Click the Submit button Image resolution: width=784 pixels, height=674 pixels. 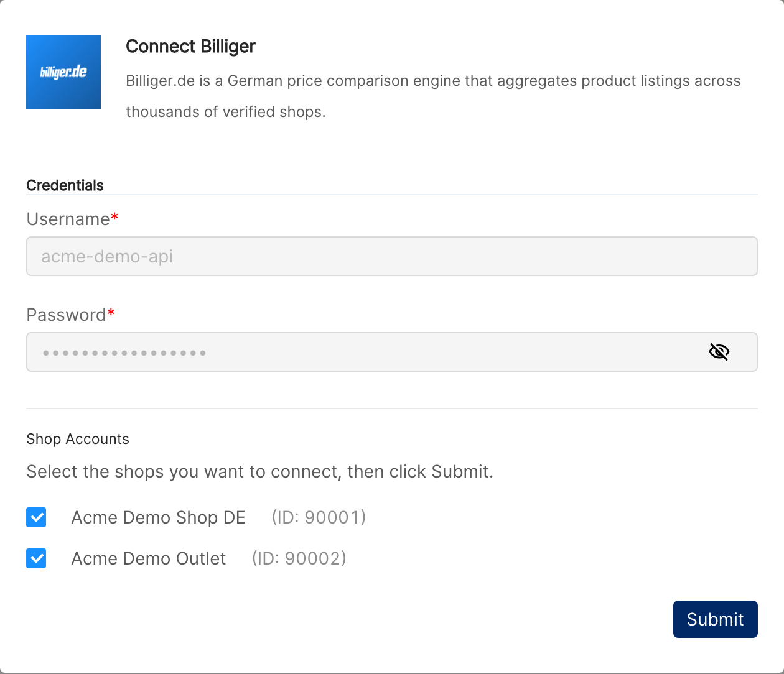(716, 619)
